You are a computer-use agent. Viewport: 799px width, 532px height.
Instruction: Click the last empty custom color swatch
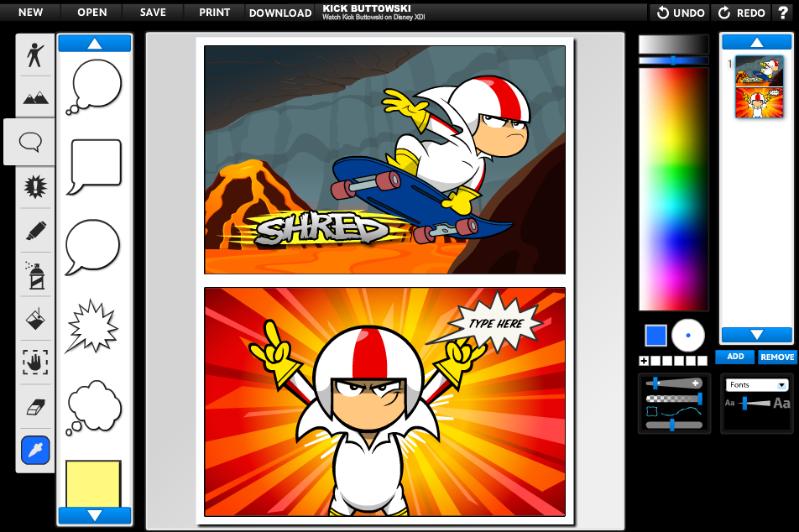(x=702, y=361)
